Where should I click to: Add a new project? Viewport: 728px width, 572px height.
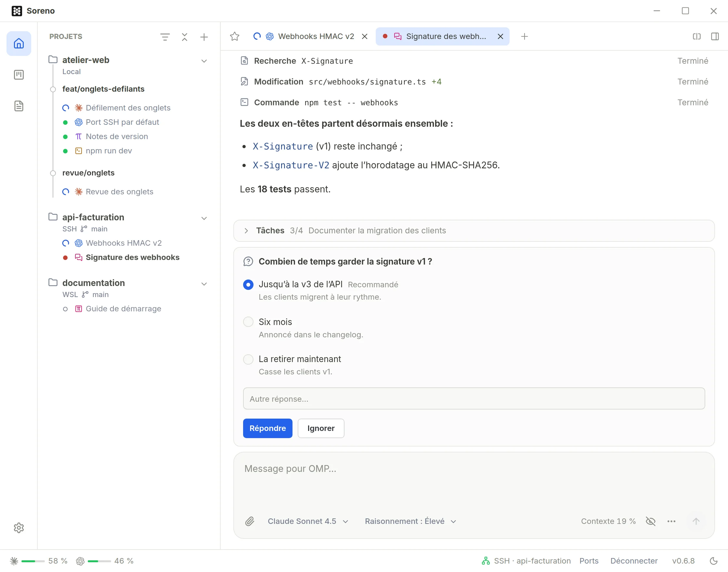point(204,37)
